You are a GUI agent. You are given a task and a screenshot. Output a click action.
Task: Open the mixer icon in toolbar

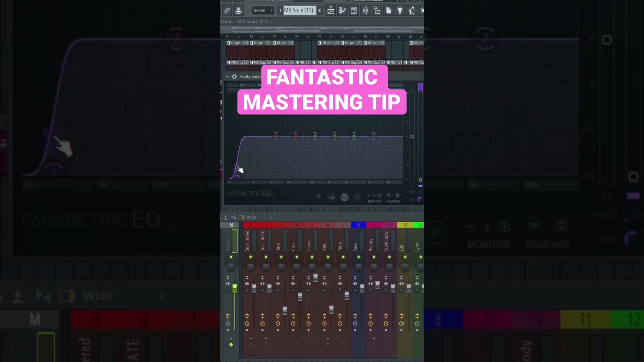[x=365, y=10]
